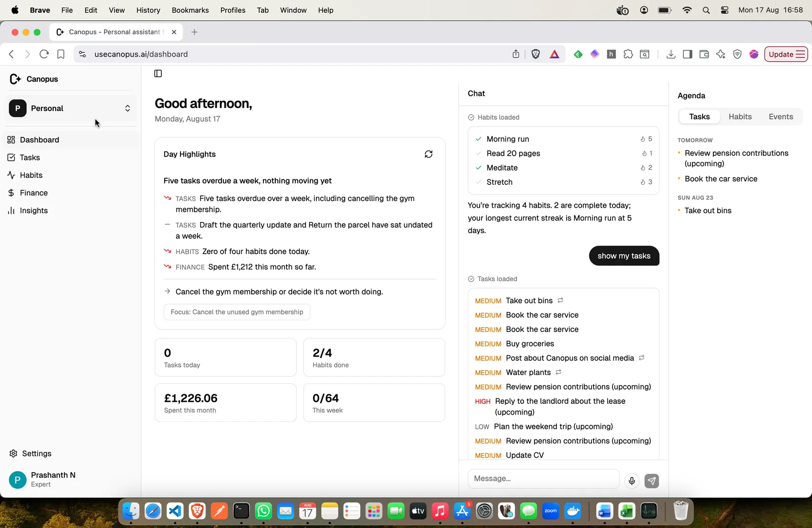Click the Book the car service agenda item
This screenshot has width=812, height=528.
click(x=721, y=179)
